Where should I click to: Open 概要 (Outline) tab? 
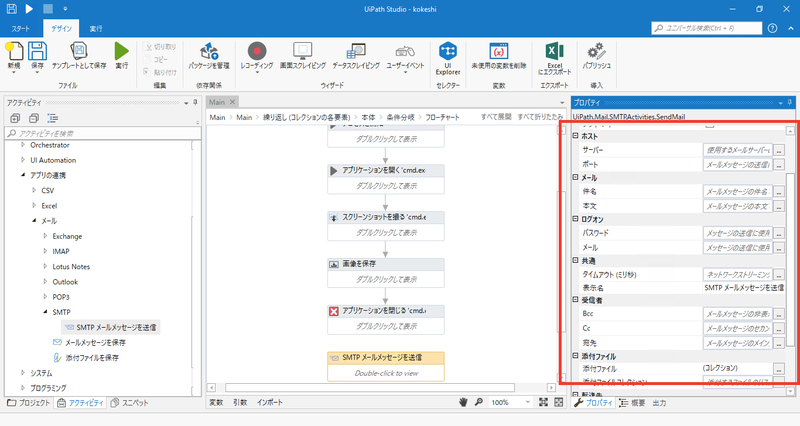[x=633, y=403]
